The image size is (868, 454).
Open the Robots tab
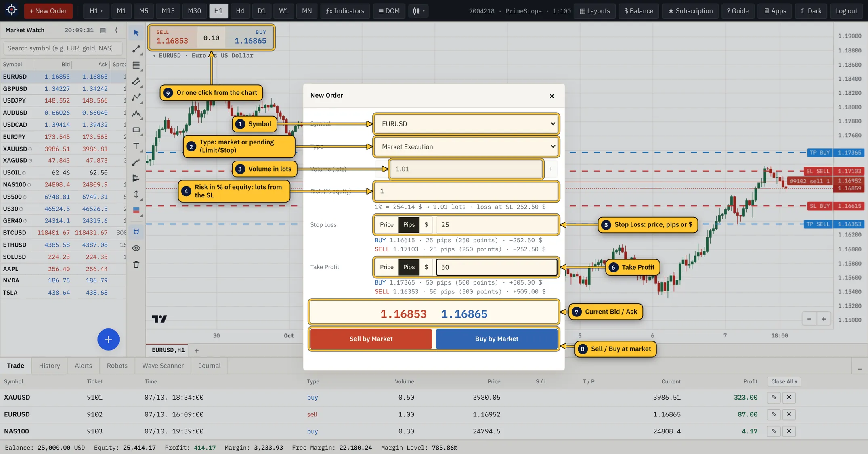coord(117,366)
